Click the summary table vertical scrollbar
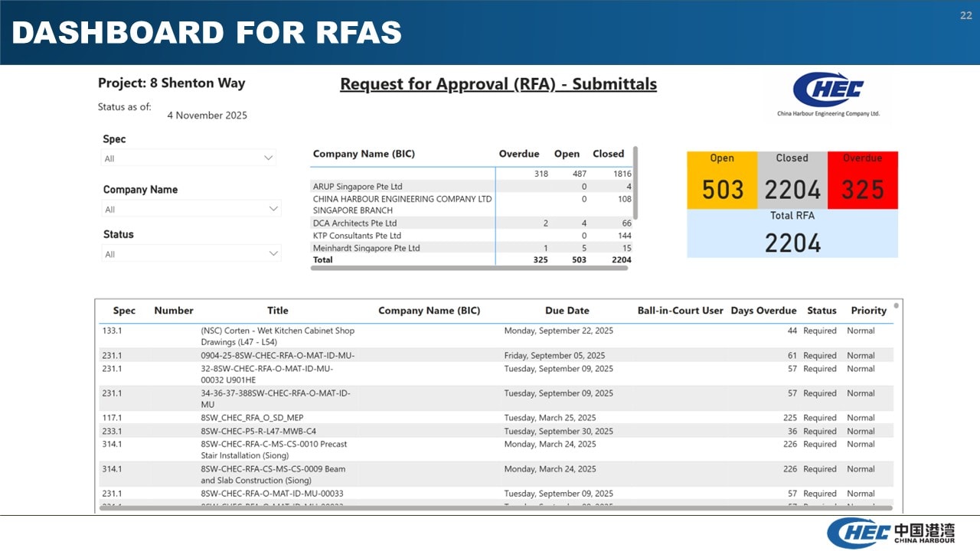 pos(635,183)
